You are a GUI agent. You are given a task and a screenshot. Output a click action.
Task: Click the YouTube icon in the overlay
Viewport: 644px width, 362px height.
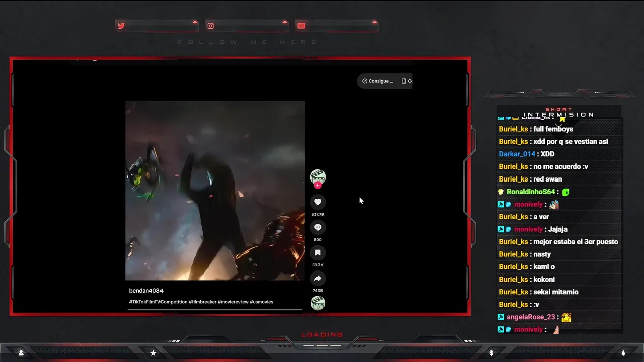pyautogui.click(x=301, y=26)
